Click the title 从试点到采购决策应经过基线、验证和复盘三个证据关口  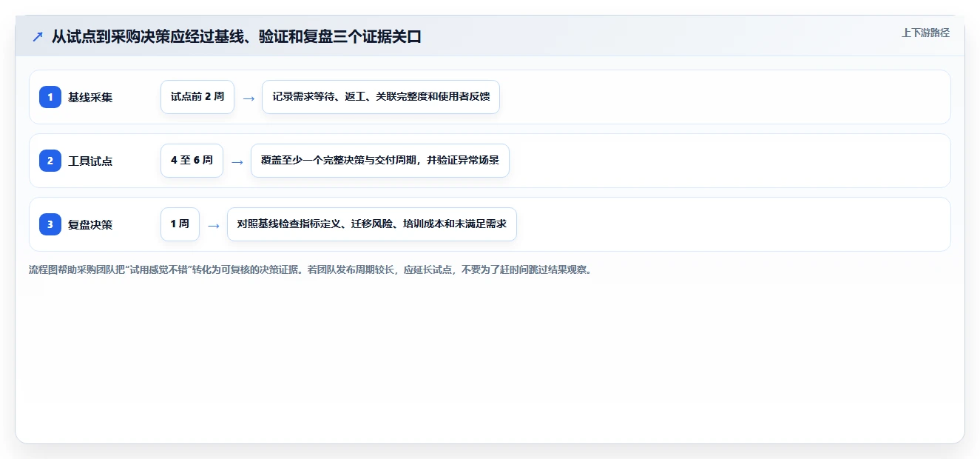(x=237, y=37)
